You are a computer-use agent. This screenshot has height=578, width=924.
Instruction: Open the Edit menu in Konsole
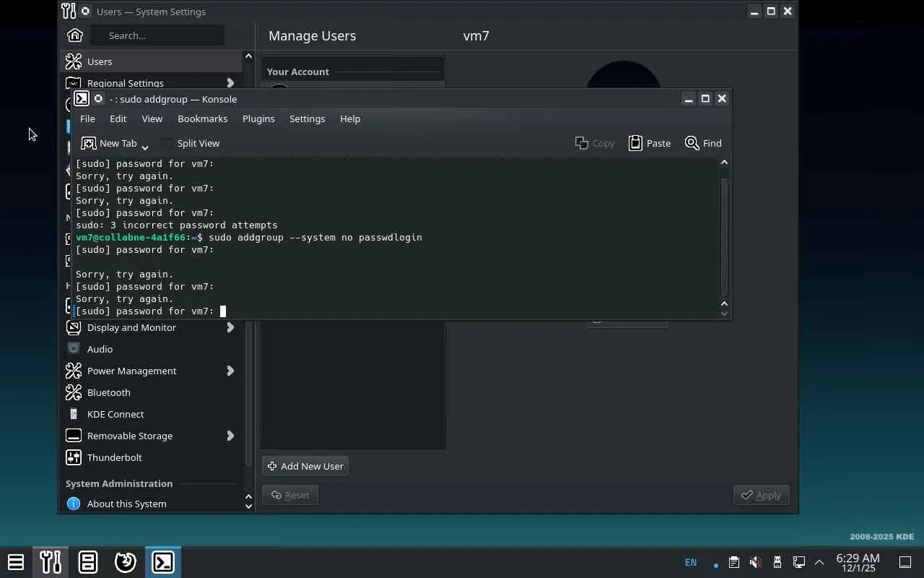(118, 118)
